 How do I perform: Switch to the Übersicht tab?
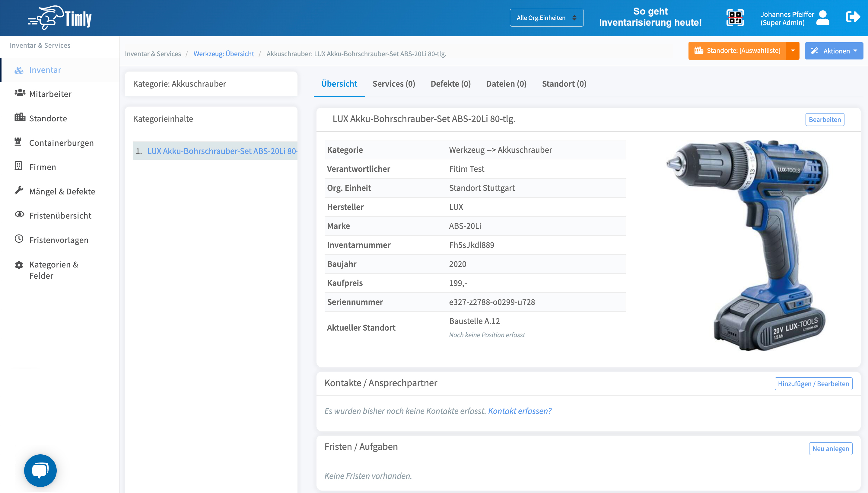pos(339,84)
